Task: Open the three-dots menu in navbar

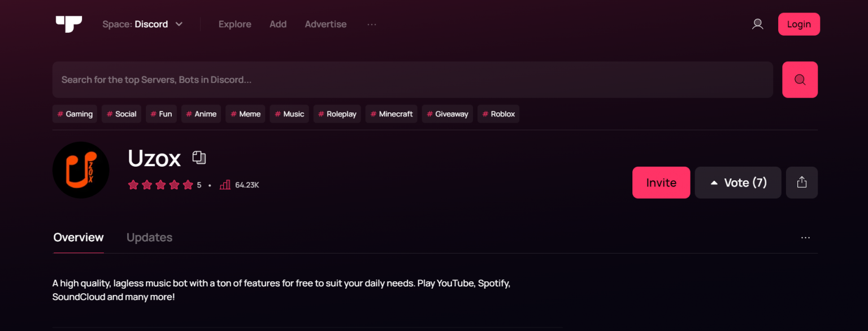Action: [x=371, y=24]
